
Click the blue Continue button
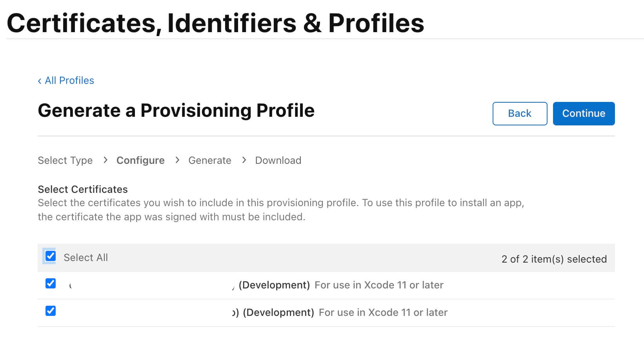coord(584,114)
